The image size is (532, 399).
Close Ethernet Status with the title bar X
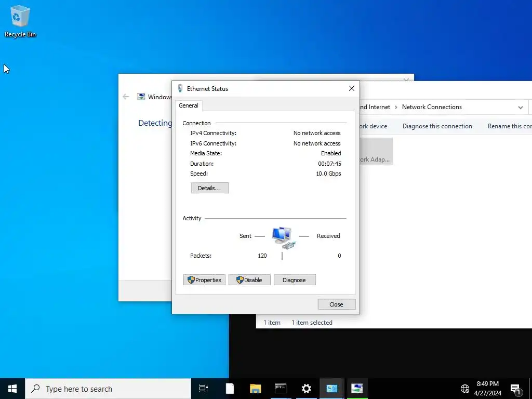tap(352, 88)
